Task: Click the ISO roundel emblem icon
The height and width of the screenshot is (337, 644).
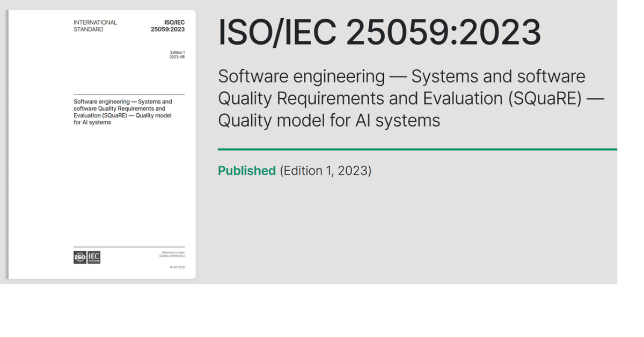Action: coord(79,257)
